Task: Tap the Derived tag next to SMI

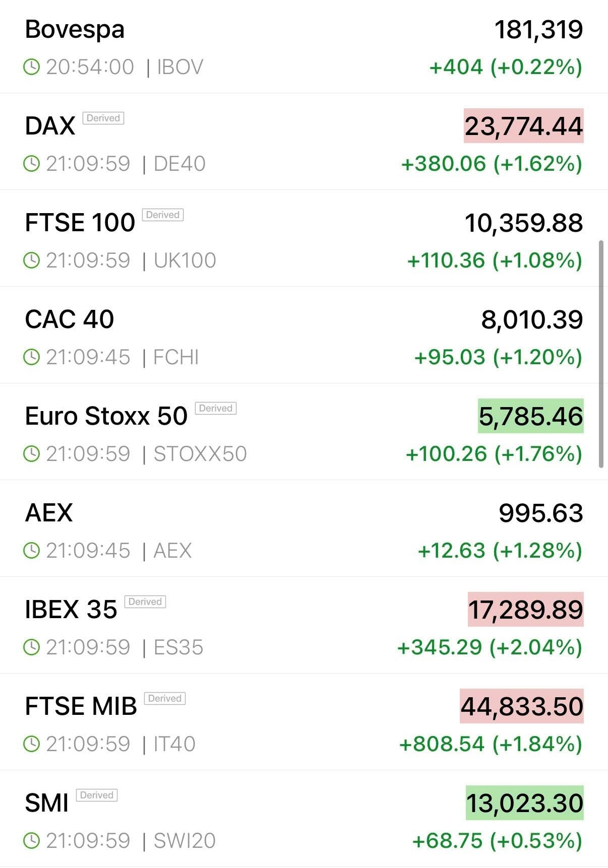Action: coord(97,795)
